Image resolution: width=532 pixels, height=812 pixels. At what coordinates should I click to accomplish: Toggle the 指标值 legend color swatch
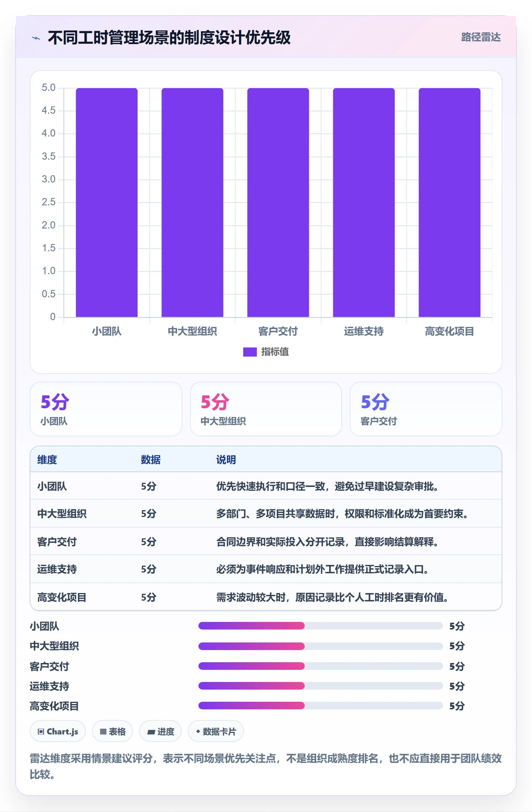pyautogui.click(x=250, y=352)
